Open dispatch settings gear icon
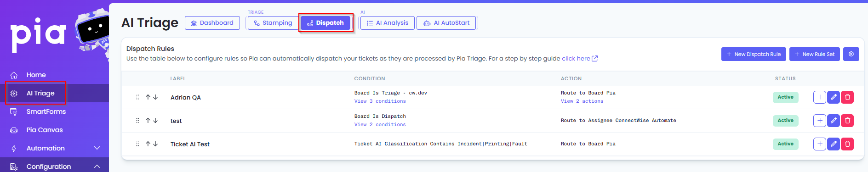This screenshot has height=172, width=868. tap(851, 54)
